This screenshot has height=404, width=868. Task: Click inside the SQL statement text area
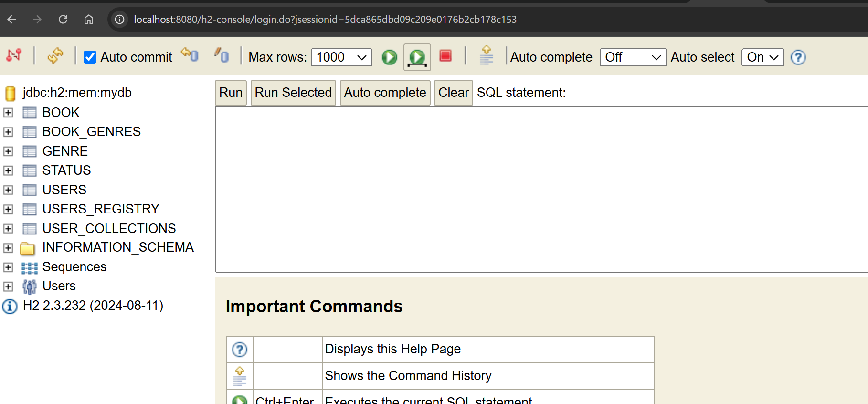tap(540, 189)
